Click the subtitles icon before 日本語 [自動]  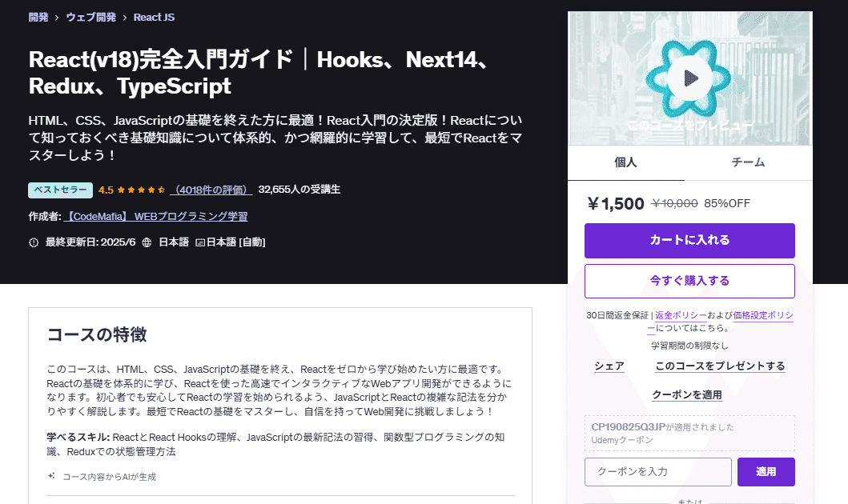pyautogui.click(x=202, y=242)
